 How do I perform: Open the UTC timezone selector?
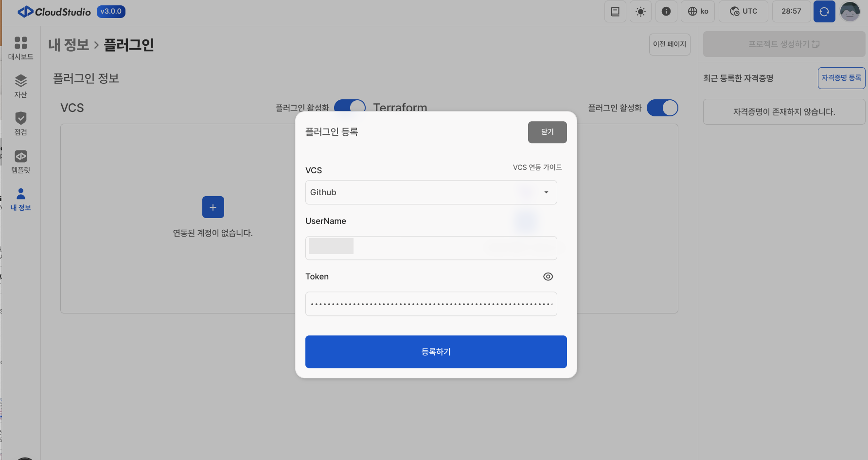coord(744,12)
